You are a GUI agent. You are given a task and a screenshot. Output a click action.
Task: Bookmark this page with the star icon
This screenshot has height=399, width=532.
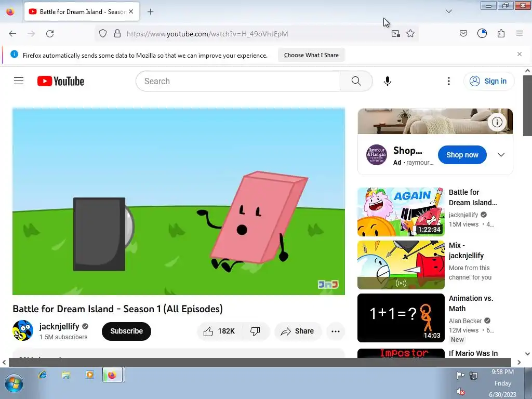410,33
